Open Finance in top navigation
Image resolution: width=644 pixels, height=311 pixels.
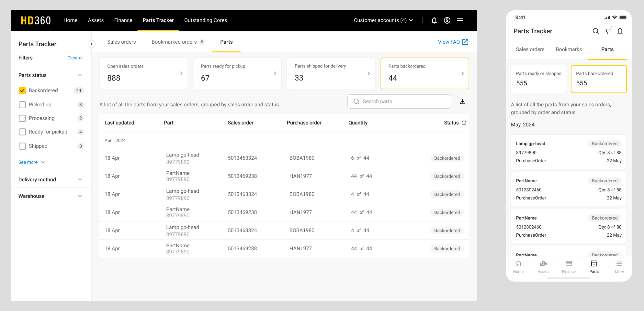tap(123, 20)
